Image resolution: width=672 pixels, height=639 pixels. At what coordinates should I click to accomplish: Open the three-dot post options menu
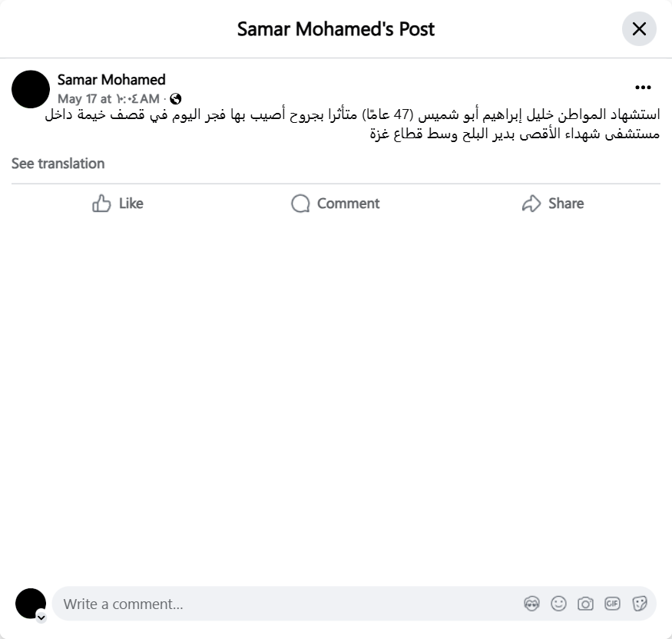[x=643, y=88]
